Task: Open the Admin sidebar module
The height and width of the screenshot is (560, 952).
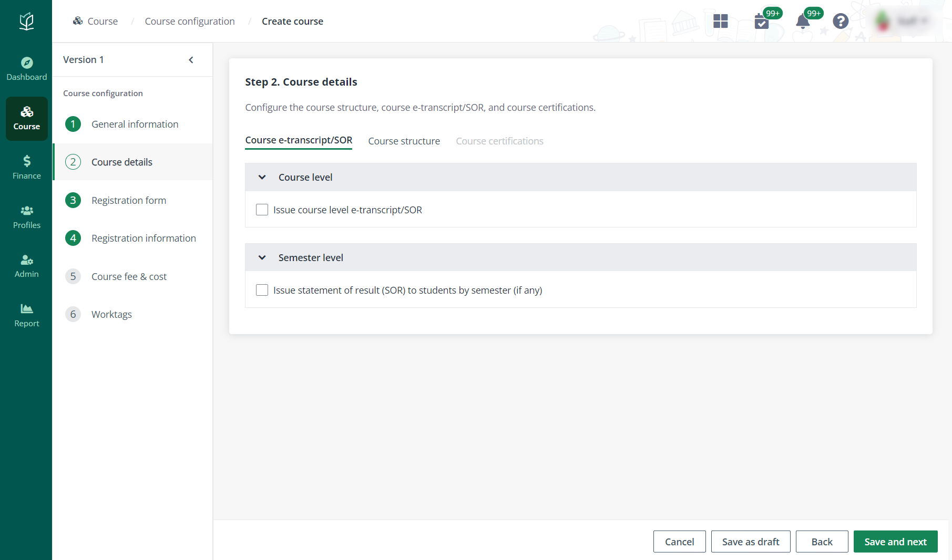Action: (x=26, y=266)
